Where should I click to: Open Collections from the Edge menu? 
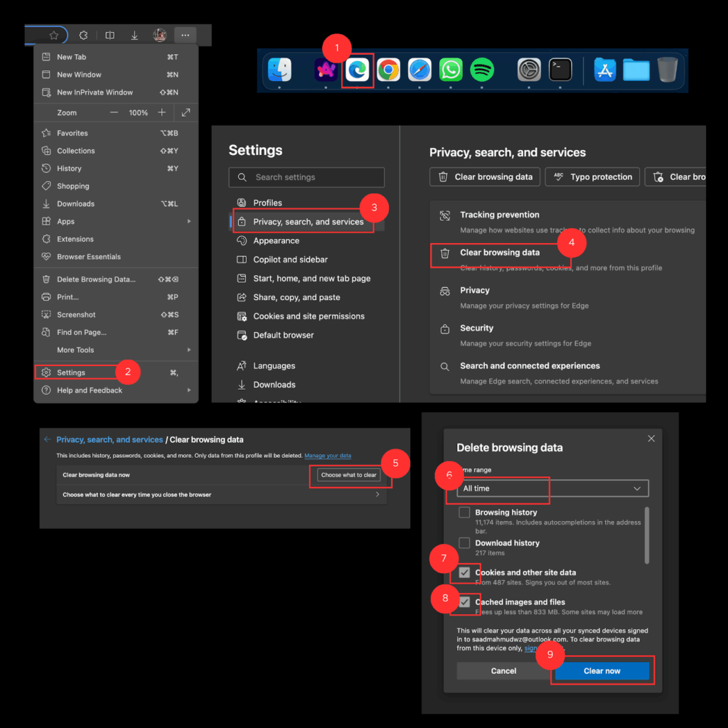[116, 151]
